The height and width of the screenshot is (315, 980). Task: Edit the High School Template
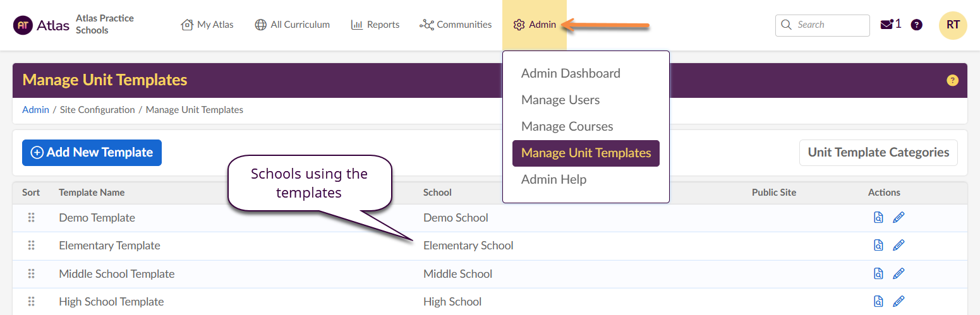898,302
